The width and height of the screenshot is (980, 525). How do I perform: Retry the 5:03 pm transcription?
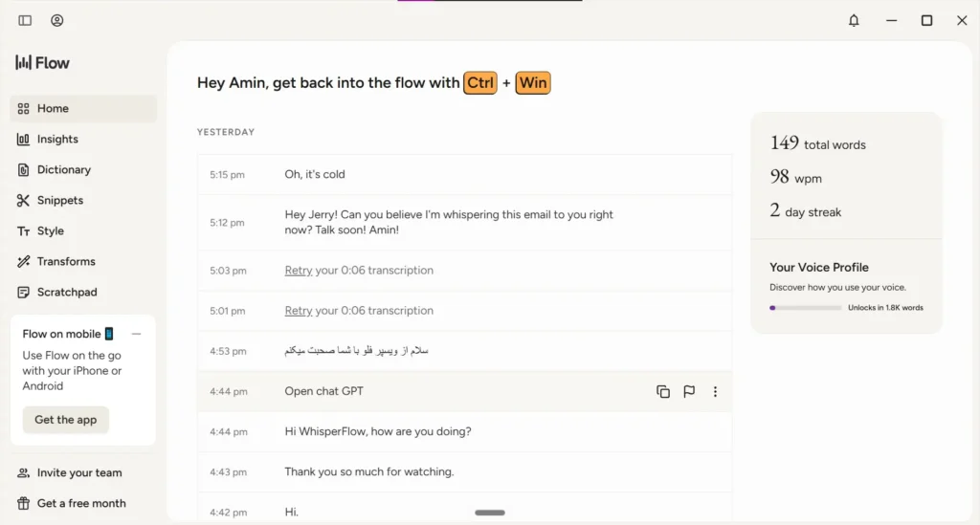[299, 271]
